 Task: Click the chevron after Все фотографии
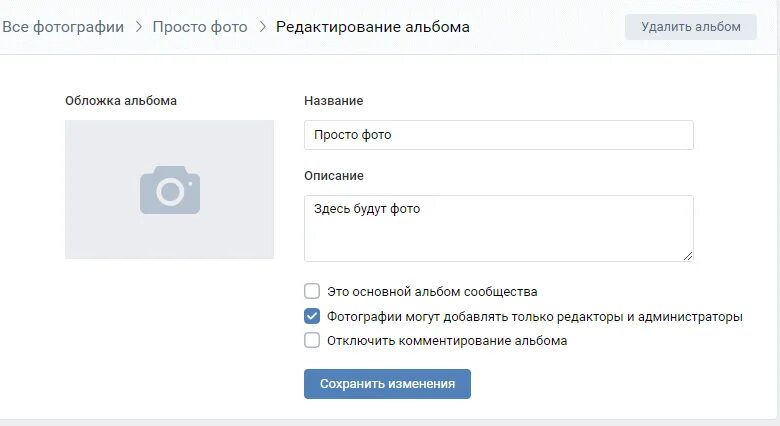[x=139, y=27]
